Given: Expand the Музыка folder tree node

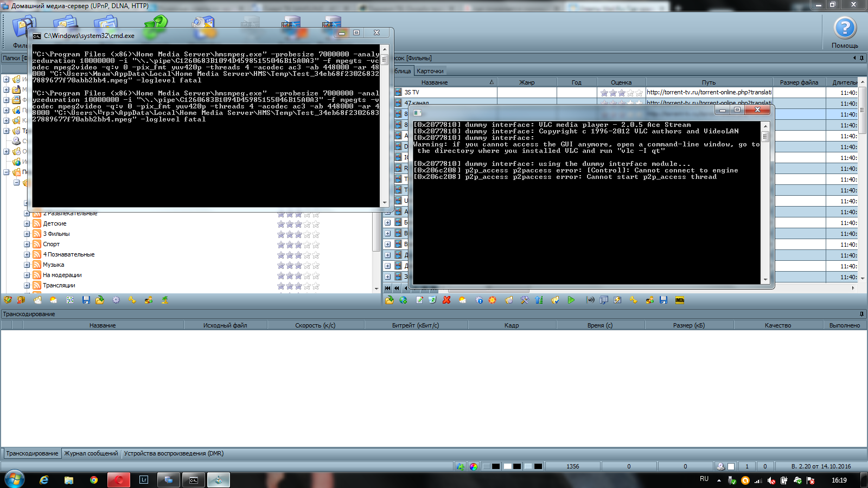Looking at the screenshot, I should coord(27,265).
